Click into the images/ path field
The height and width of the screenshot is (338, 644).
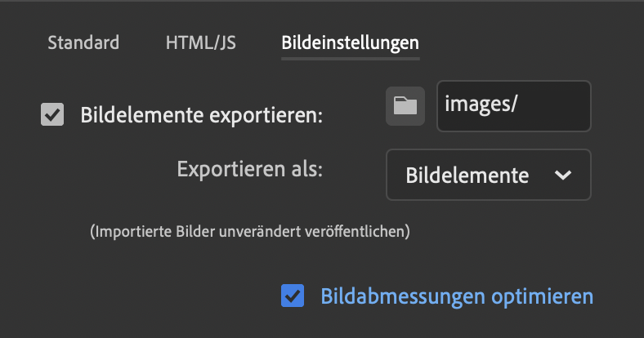[x=513, y=106]
